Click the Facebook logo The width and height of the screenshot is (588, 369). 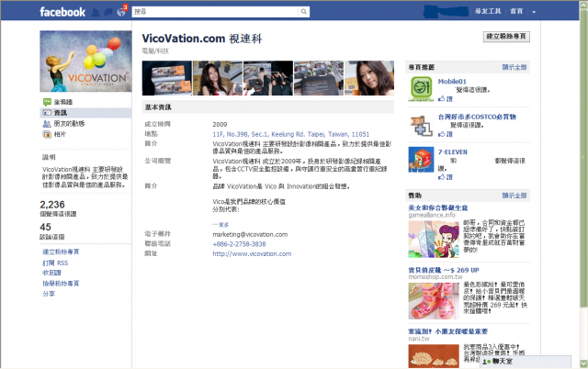click(x=62, y=12)
